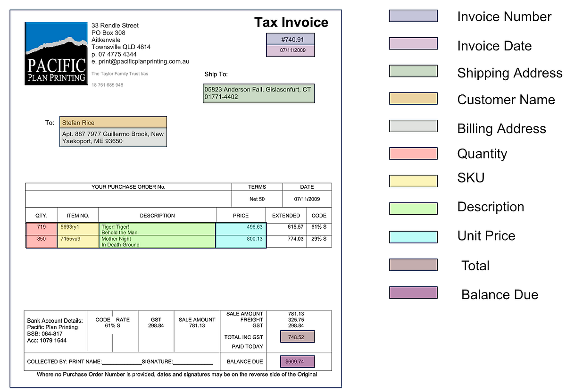This screenshot has height=392, width=566.
Task: Select the Ship To address for Anderson Fall
Action: click(258, 93)
